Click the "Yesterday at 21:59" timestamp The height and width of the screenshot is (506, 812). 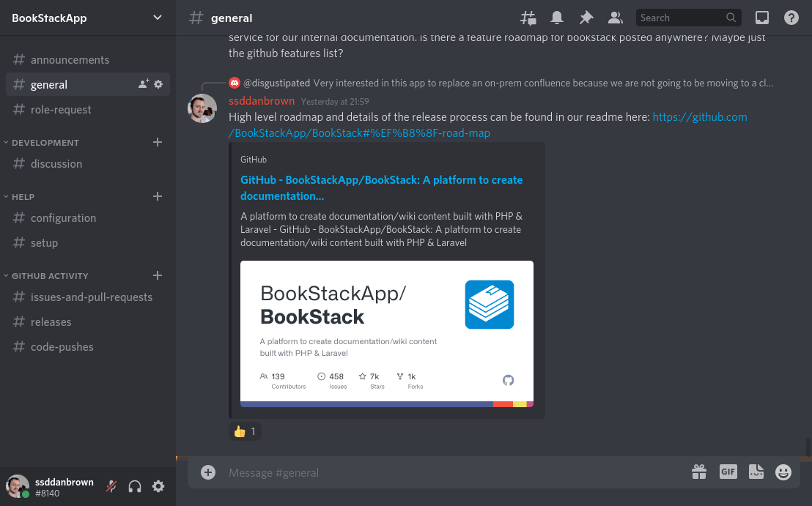click(335, 101)
